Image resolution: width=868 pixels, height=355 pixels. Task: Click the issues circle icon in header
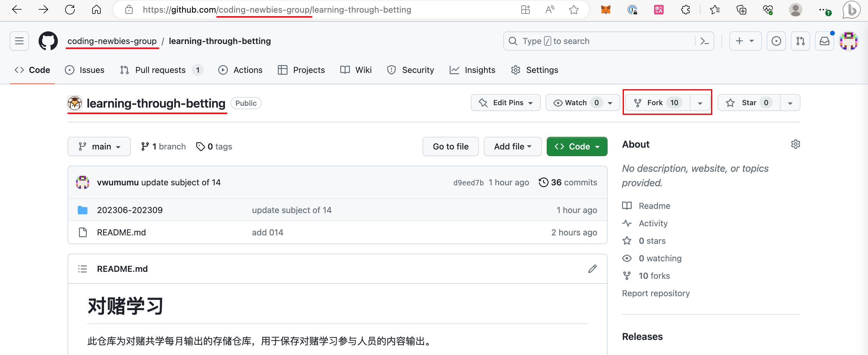point(776,41)
